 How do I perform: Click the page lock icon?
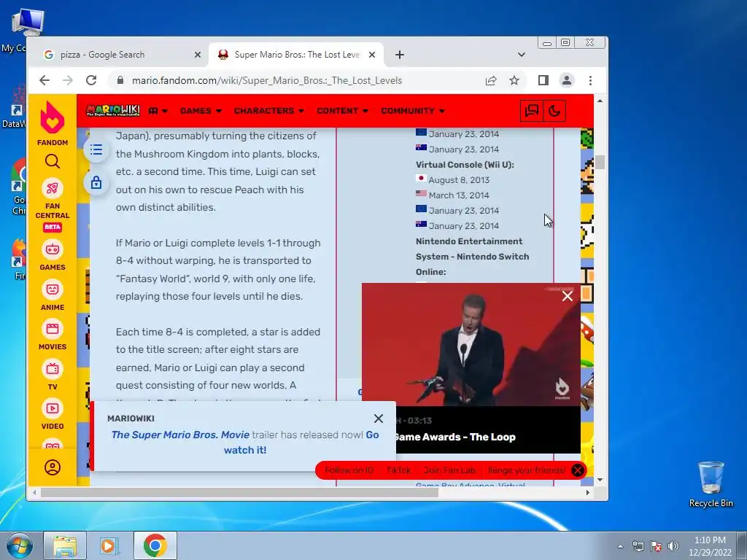(96, 182)
